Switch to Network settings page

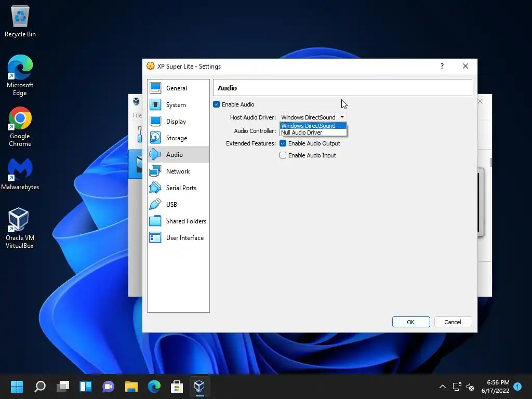click(179, 171)
